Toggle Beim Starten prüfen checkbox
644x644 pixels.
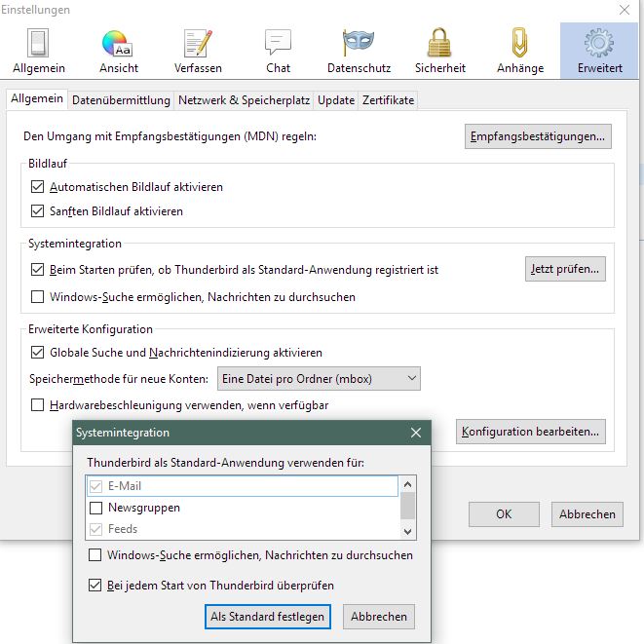pyautogui.click(x=37, y=270)
